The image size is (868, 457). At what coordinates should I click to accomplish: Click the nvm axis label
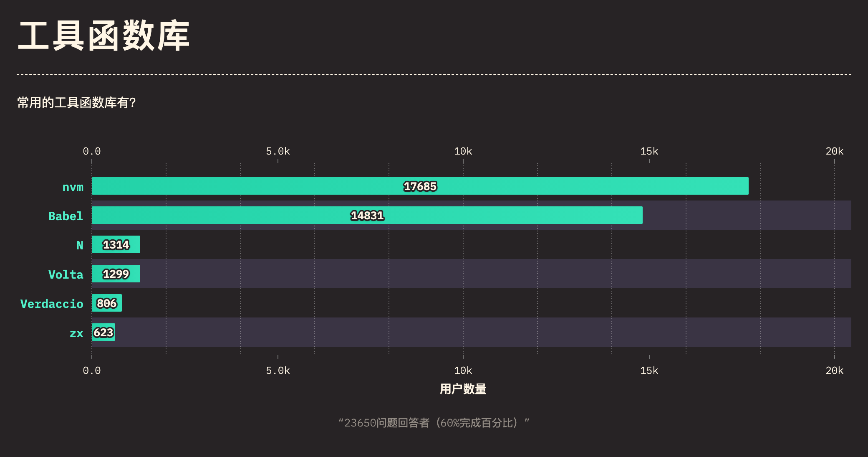[x=73, y=187]
